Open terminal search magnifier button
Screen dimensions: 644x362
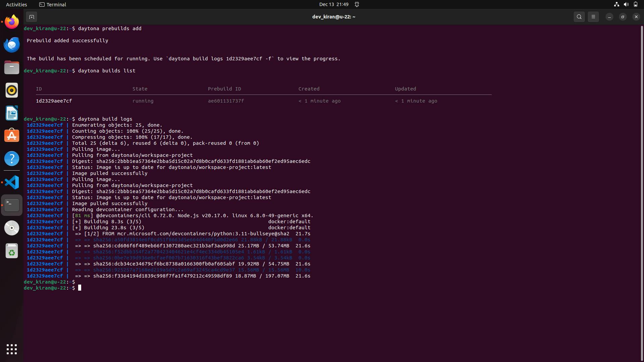[579, 17]
